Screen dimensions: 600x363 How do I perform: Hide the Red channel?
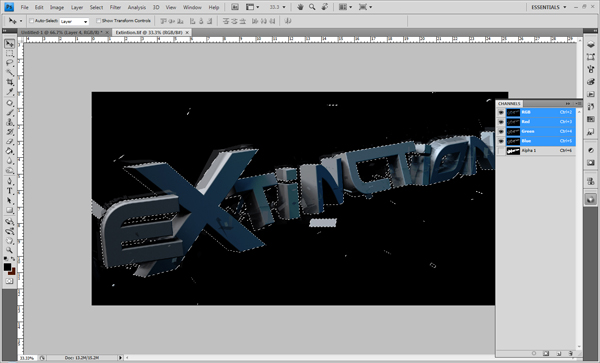point(501,122)
